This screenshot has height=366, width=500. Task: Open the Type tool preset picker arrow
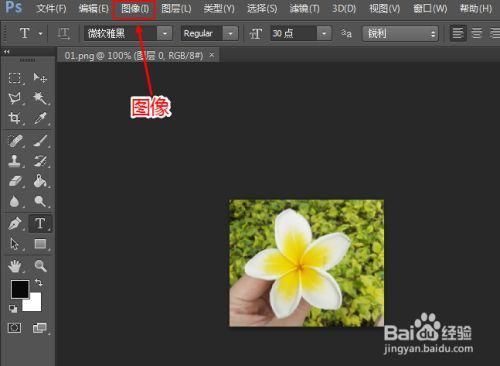(x=40, y=34)
